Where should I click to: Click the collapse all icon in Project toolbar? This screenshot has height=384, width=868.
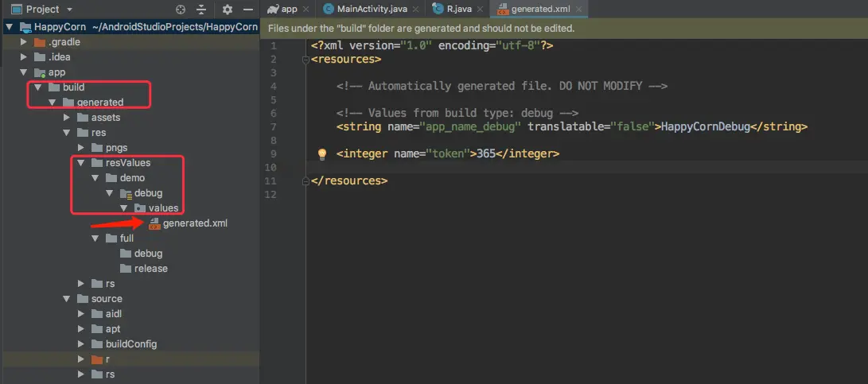[201, 10]
